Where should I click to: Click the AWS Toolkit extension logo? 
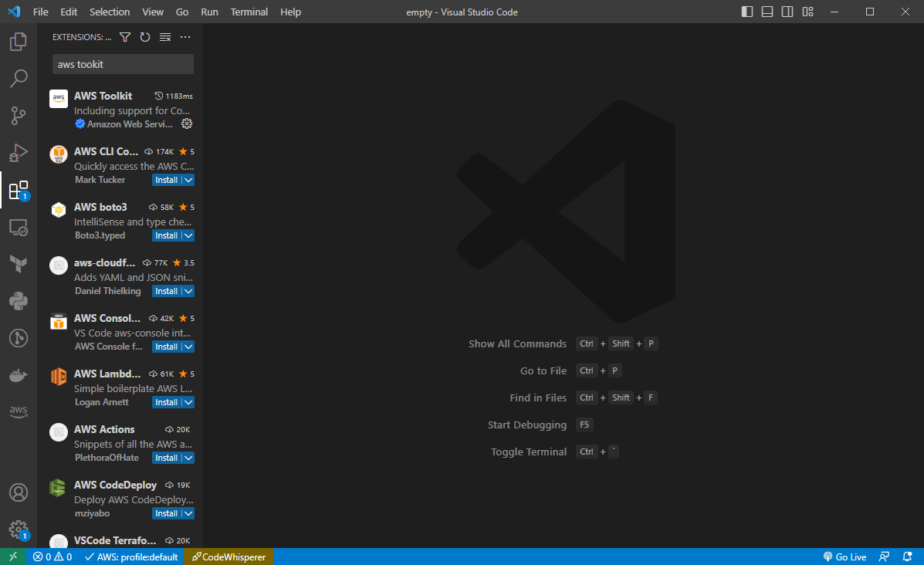[x=59, y=99]
